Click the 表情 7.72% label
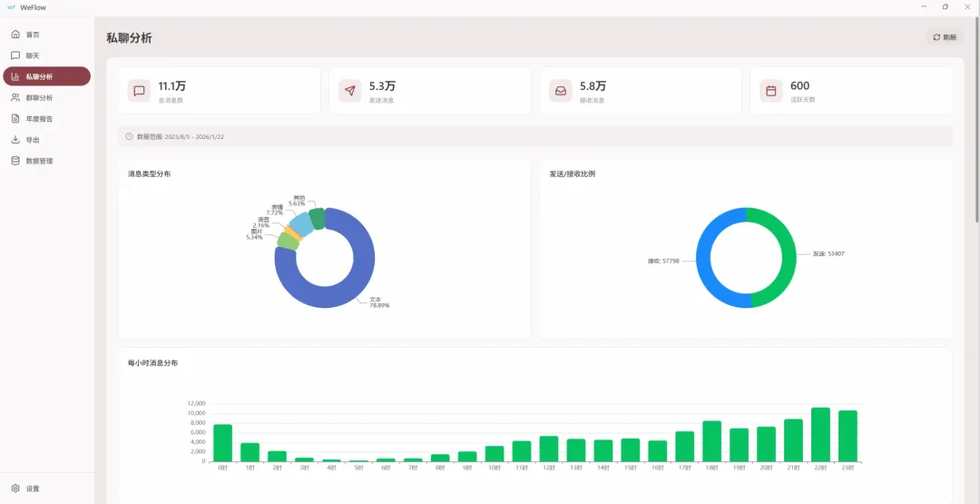The height and width of the screenshot is (504, 980). point(275,210)
